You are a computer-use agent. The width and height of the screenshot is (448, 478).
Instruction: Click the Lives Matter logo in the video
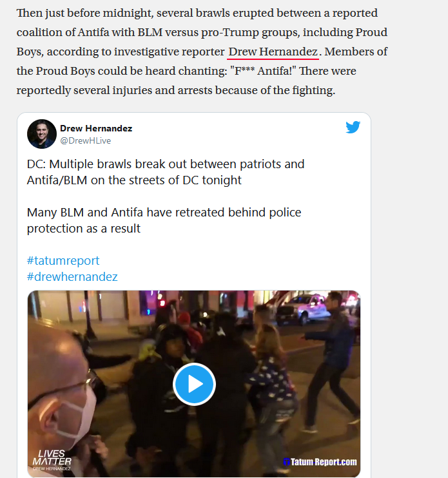click(52, 460)
